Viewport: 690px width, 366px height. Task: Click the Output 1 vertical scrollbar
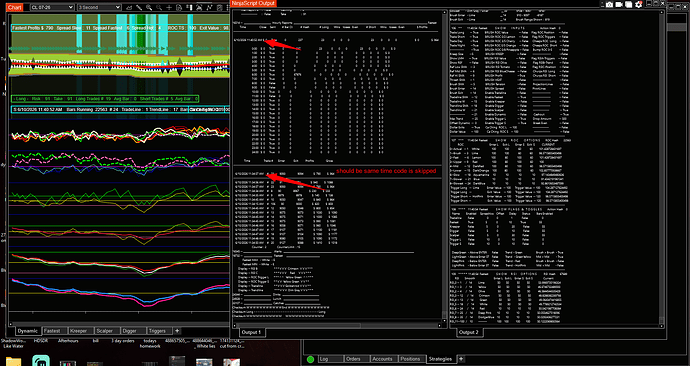pos(444,167)
